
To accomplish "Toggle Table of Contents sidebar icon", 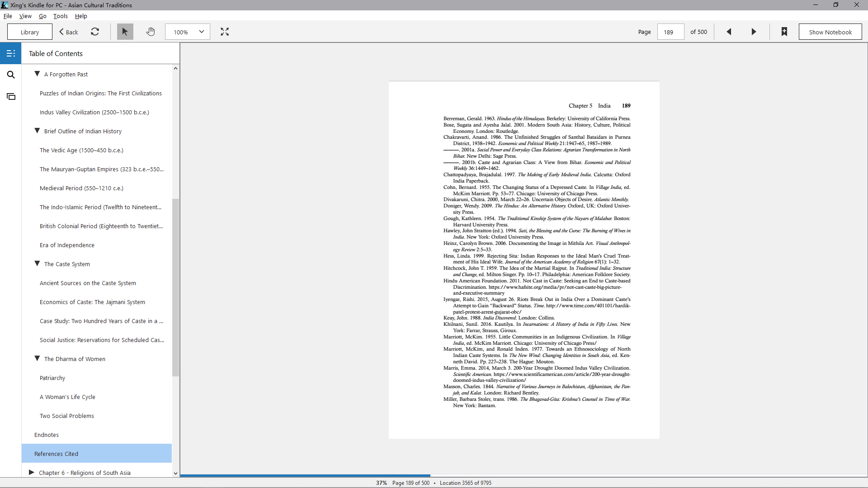I will 11,53.
